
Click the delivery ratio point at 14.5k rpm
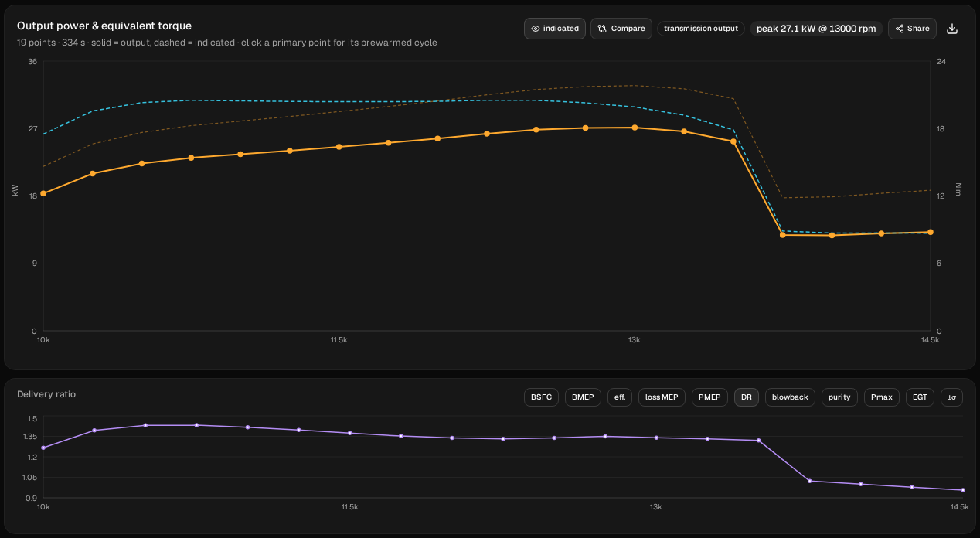coord(963,490)
